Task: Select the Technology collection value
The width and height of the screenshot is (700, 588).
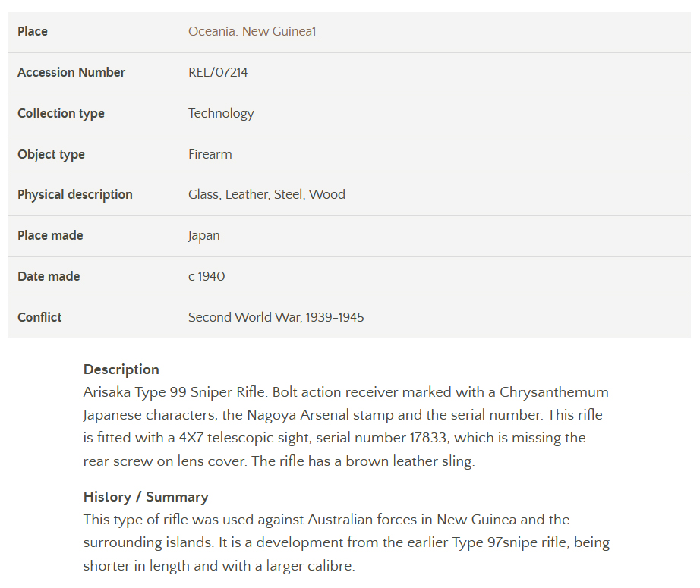Action: pos(221,114)
